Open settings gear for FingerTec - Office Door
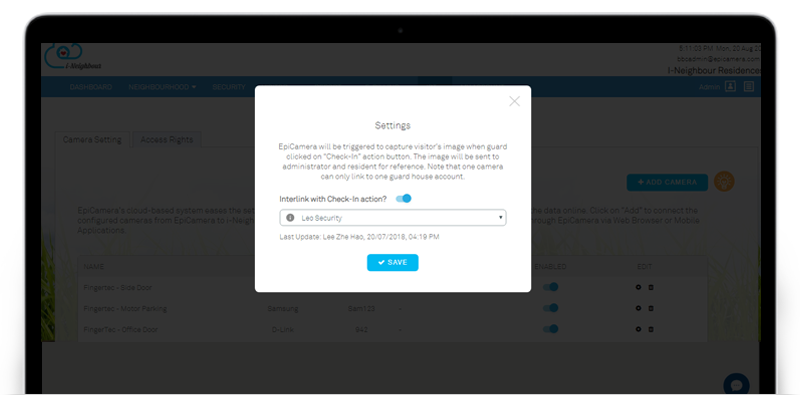800x395 pixels. (x=638, y=329)
